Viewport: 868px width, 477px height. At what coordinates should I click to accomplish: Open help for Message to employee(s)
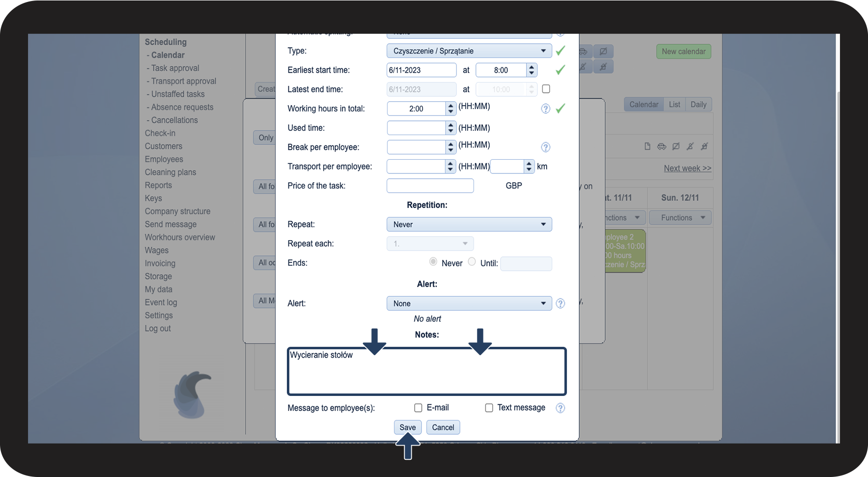point(560,408)
